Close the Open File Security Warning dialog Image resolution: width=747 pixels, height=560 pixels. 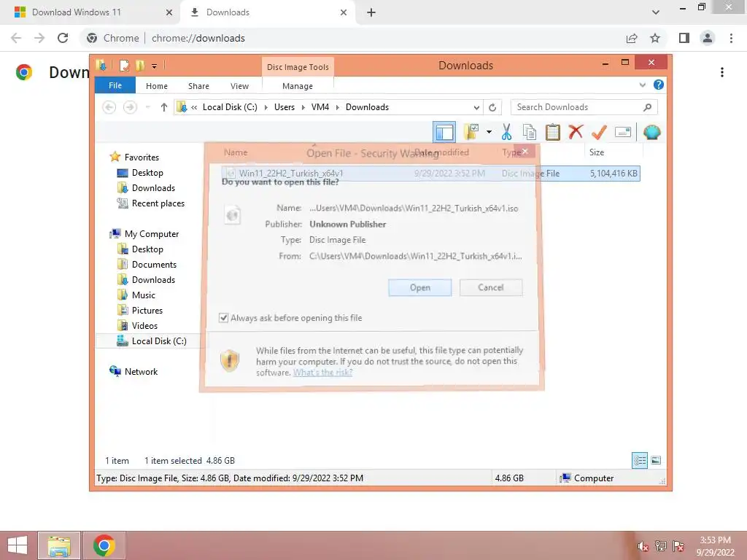pos(525,152)
